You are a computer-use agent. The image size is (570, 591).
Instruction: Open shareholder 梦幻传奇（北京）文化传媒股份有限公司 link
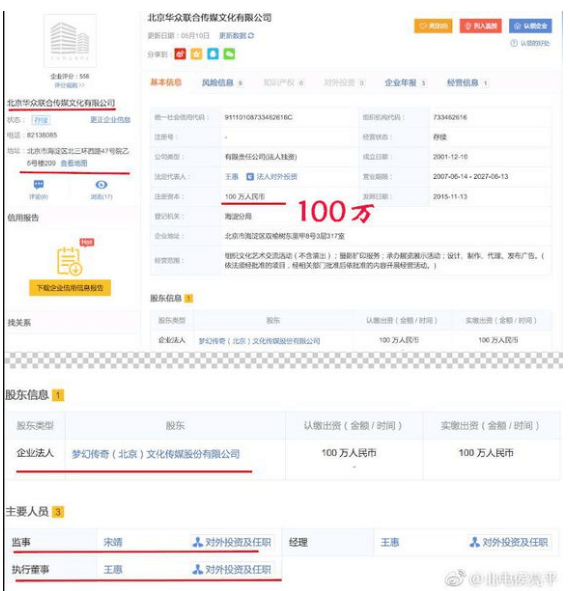click(x=156, y=454)
